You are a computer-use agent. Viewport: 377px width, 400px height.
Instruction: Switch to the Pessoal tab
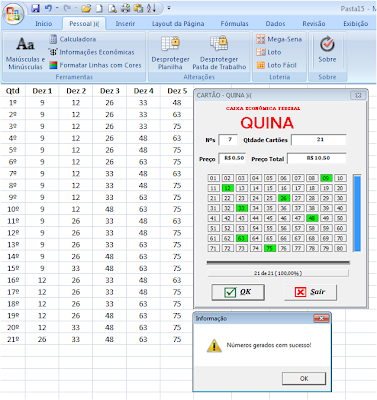(84, 24)
